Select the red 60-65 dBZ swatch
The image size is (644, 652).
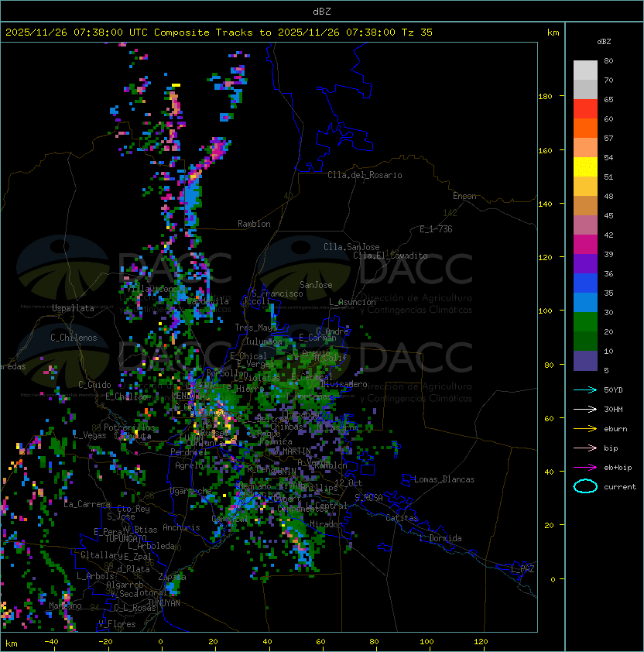click(585, 109)
